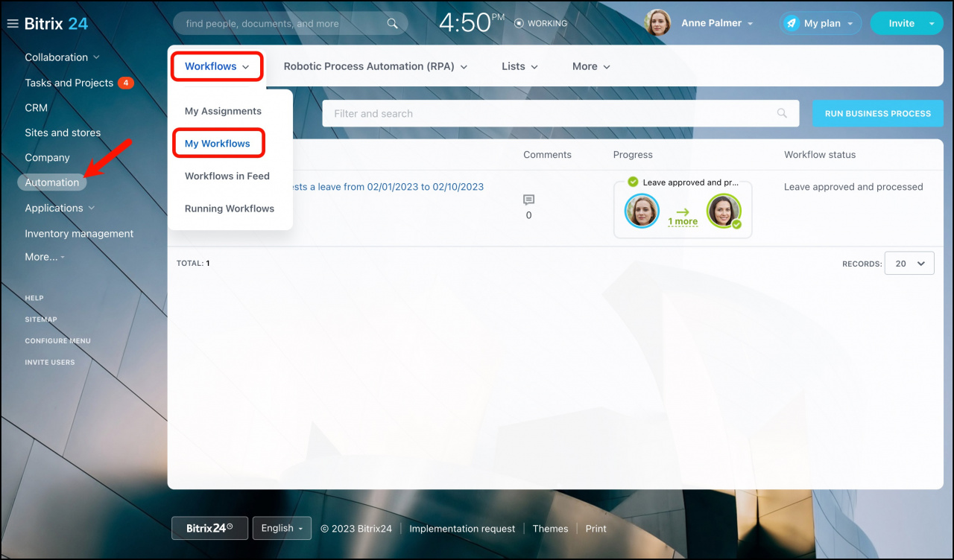Open Tasks and Projects in sidebar

click(69, 83)
